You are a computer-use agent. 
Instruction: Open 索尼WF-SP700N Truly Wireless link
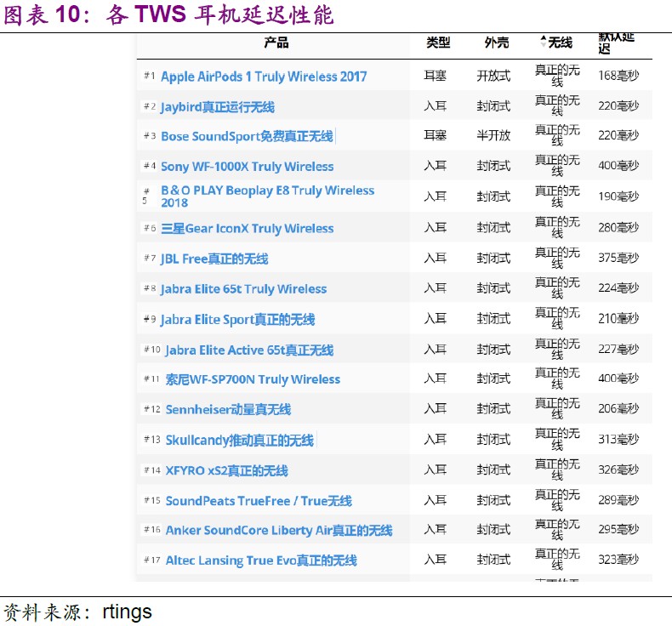coord(253,379)
